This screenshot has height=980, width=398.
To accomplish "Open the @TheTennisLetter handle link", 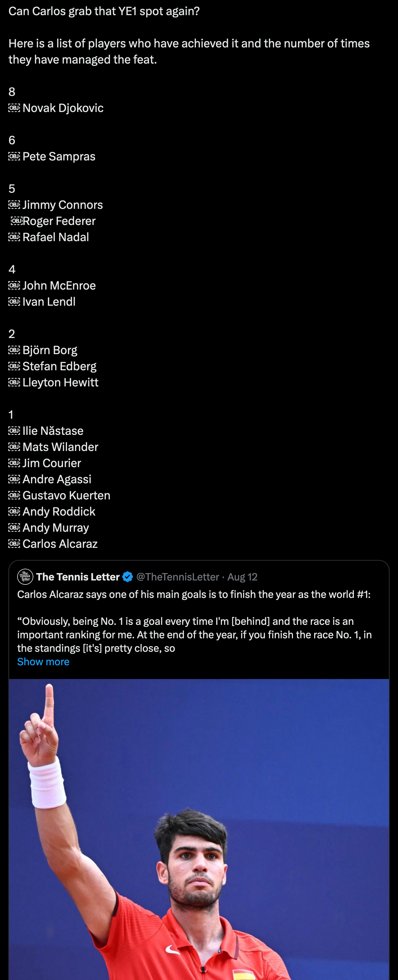I will click(x=177, y=577).
